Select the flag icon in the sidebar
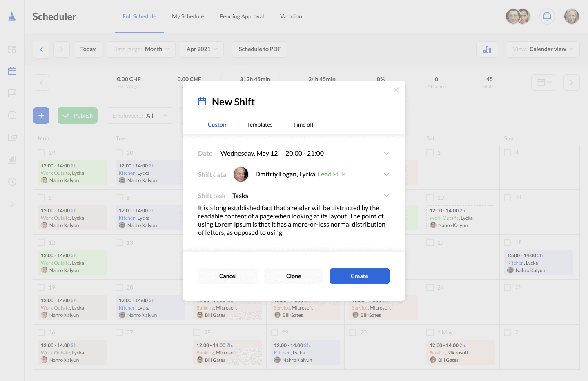The image size is (588, 381). pos(12,93)
